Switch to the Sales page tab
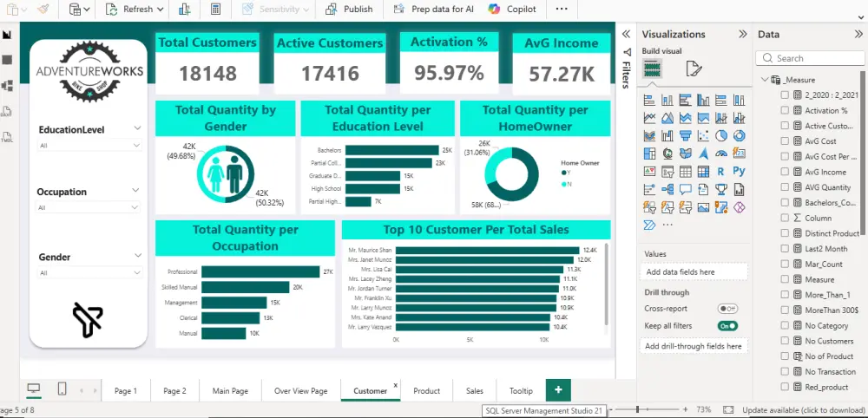The image size is (868, 418). click(x=475, y=390)
